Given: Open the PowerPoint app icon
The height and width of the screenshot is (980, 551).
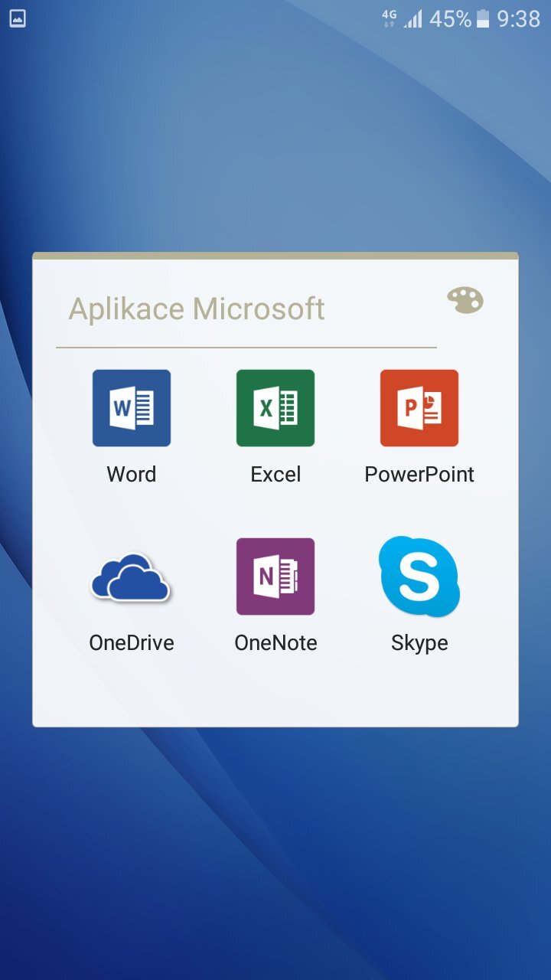Looking at the screenshot, I should [x=419, y=408].
